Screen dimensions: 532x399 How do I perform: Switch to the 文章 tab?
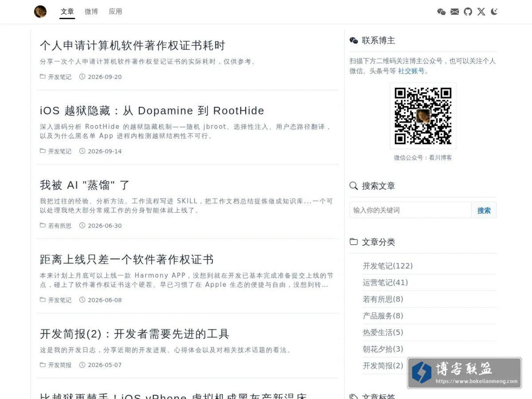(67, 12)
